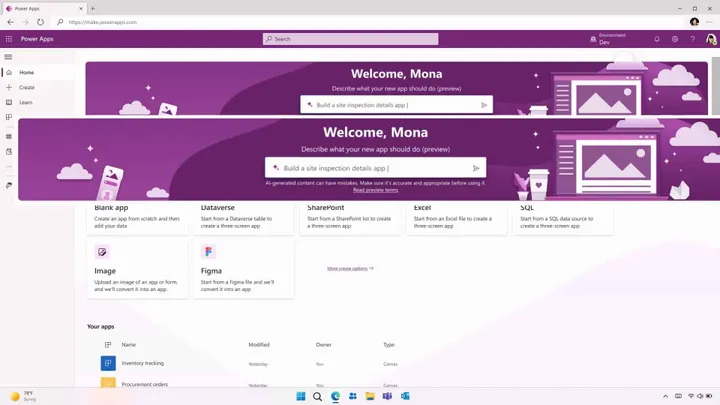
Task: Go to Home in the sidebar
Action: point(26,72)
